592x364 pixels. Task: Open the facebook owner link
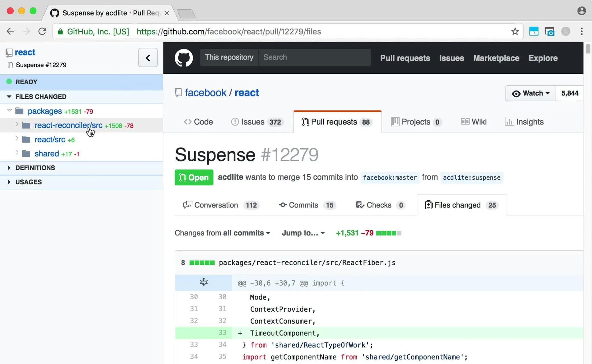tap(205, 93)
